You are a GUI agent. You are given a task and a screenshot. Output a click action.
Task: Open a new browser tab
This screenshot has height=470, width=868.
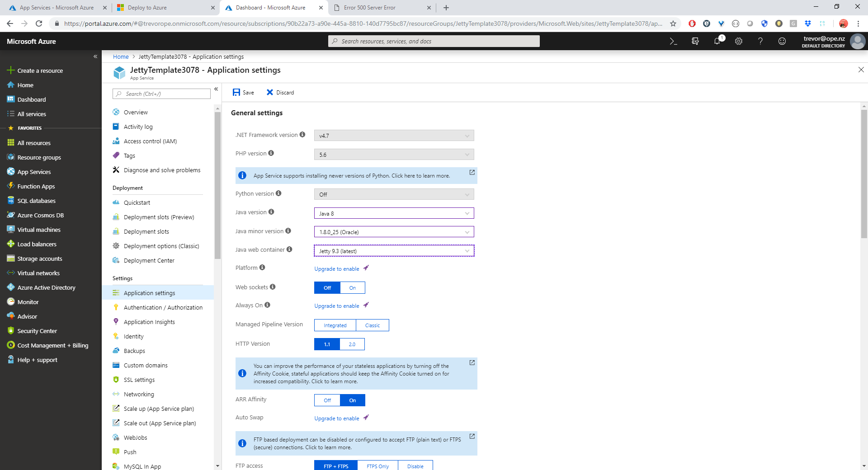tap(446, 8)
